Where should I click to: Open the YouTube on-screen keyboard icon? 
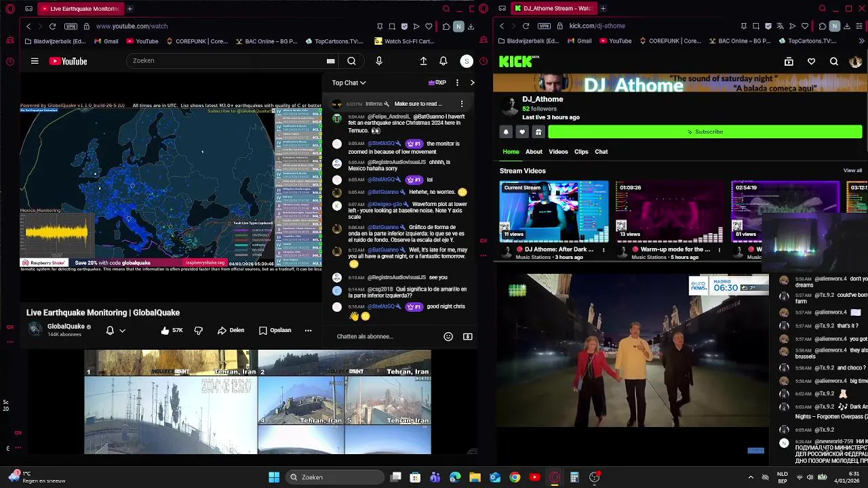330,61
